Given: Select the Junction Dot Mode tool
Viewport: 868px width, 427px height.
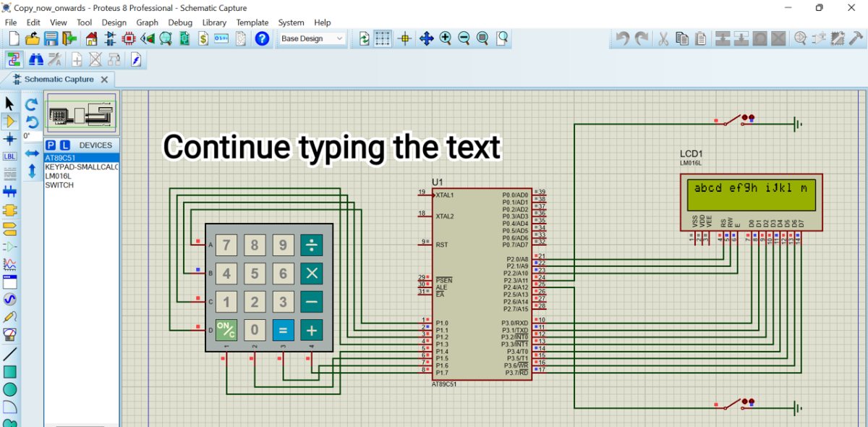Looking at the screenshot, I should (9, 138).
